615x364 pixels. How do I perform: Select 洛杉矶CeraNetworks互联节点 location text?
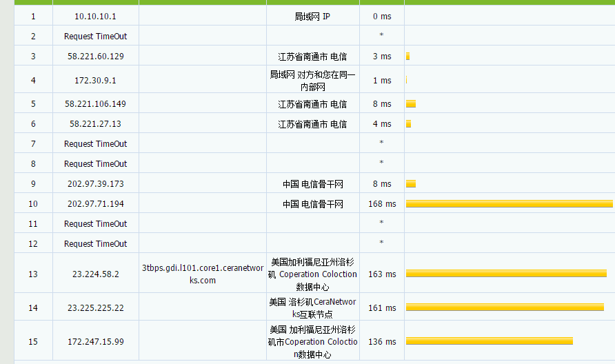point(312,308)
